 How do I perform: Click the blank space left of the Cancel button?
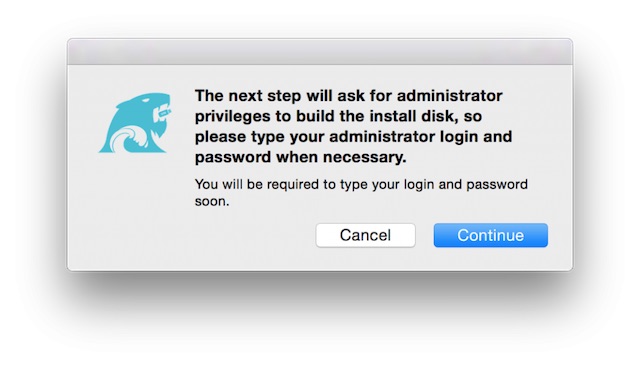pos(253,235)
